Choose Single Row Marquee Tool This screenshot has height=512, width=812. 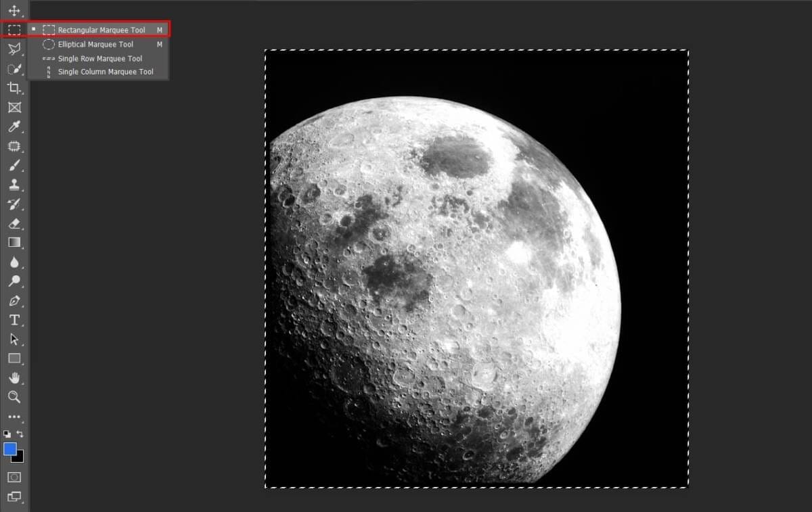click(x=99, y=59)
